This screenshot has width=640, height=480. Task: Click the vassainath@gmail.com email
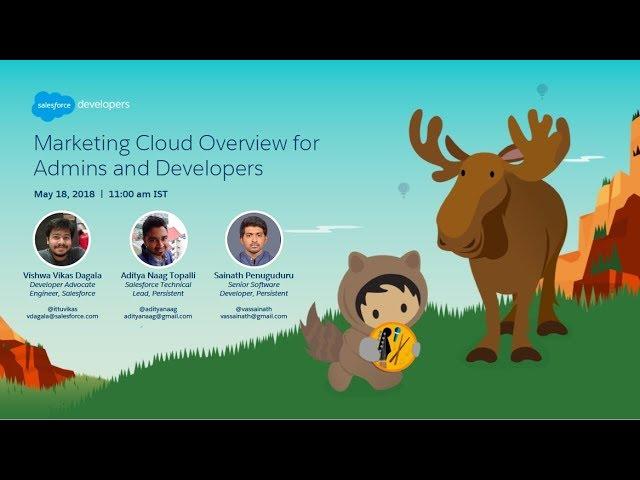tap(253, 316)
